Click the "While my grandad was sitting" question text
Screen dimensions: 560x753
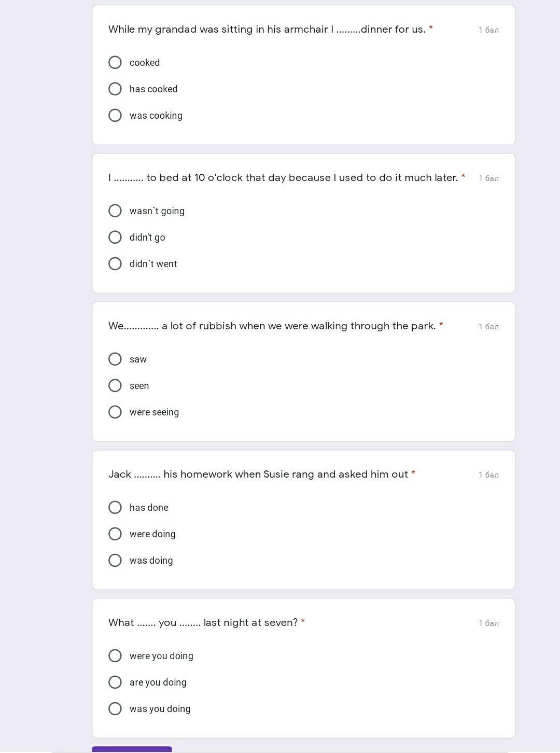pyautogui.click(x=267, y=30)
